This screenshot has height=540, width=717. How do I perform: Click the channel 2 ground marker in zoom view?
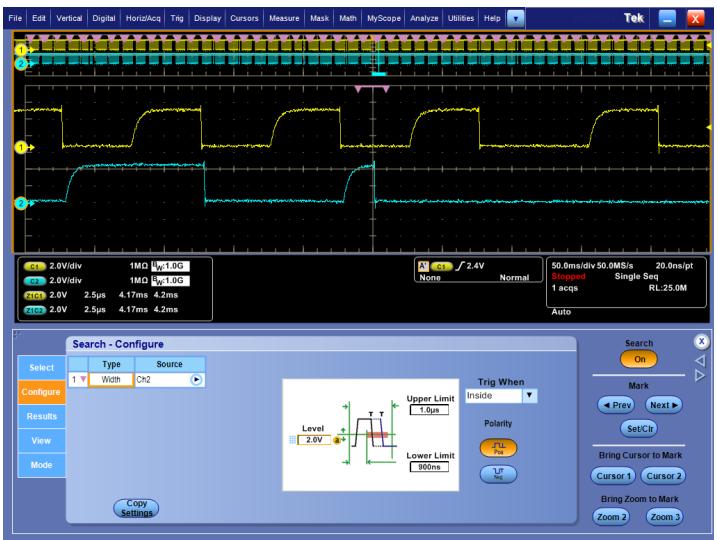click(x=21, y=203)
